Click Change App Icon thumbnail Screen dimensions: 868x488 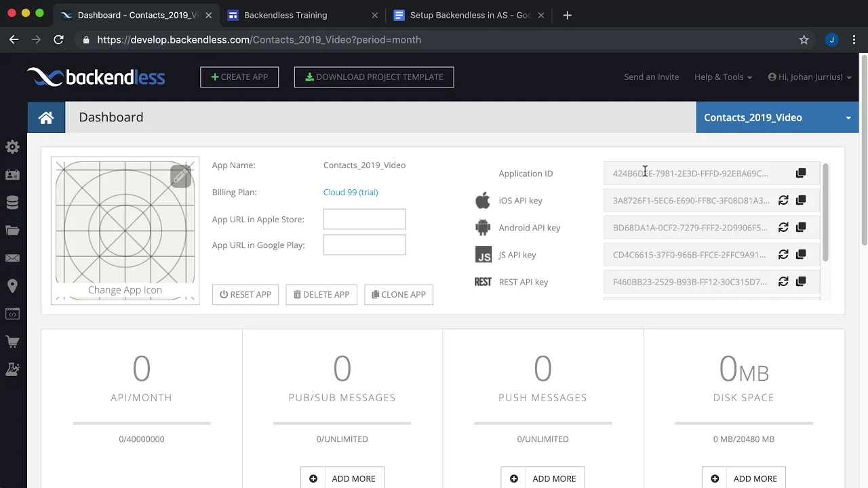pos(125,230)
